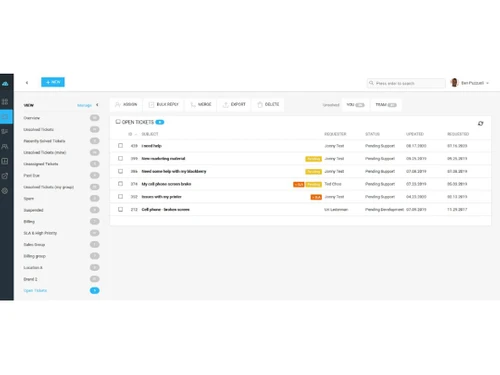Viewport: 500px width, 375px height.
Task: Check 'My cell phone screen broke' checkbox
Action: [120, 184]
